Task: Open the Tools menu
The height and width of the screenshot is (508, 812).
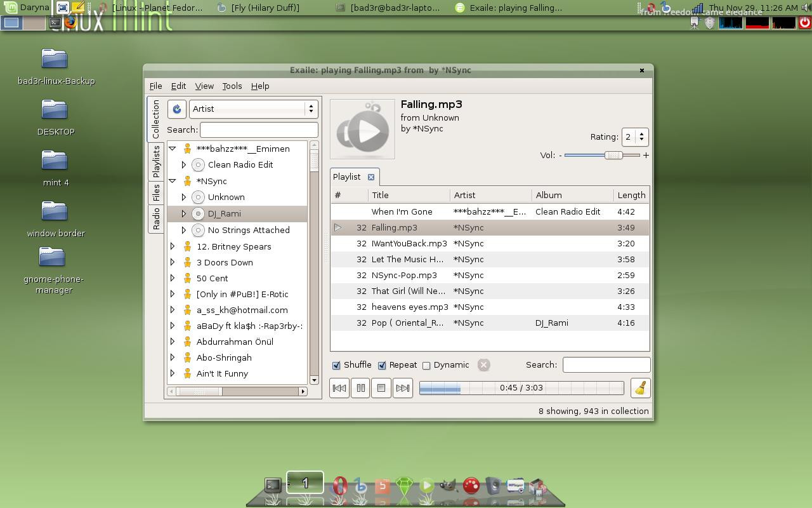Action: point(232,86)
